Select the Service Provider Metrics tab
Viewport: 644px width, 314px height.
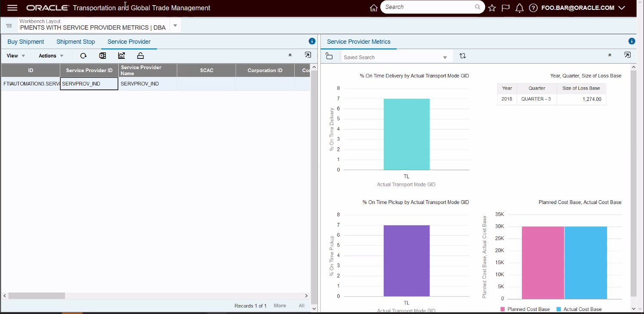click(x=359, y=42)
